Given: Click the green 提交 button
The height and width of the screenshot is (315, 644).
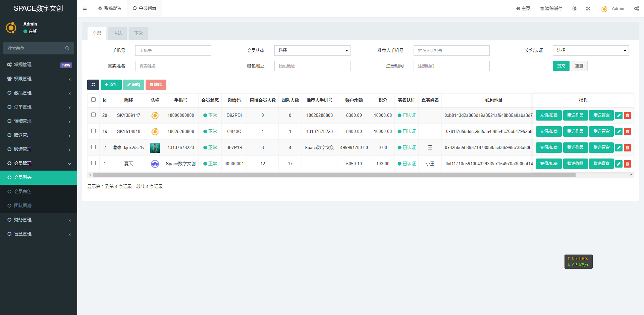Looking at the screenshot, I should (x=561, y=66).
